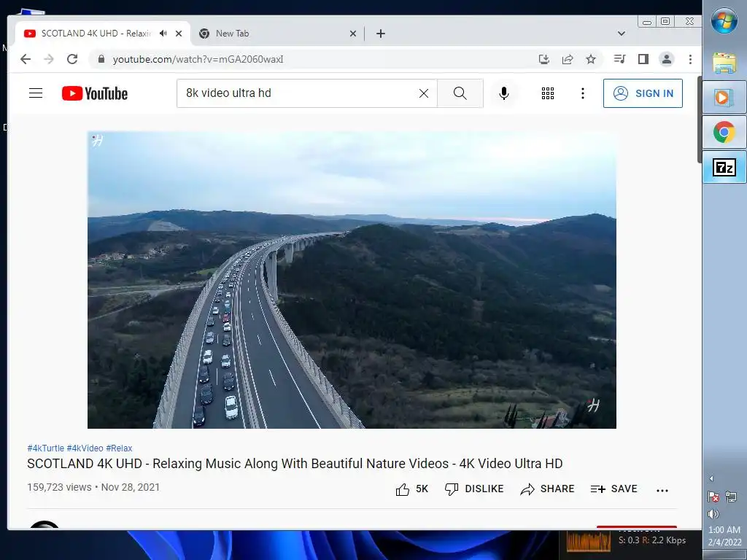This screenshot has width=747, height=560.
Task: Switch to the New Tab tab
Action: click(278, 34)
